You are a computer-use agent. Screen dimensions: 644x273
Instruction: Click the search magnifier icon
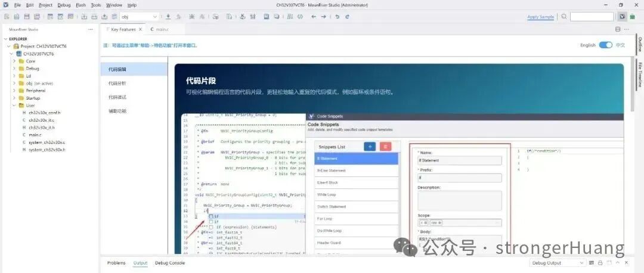pos(564,17)
